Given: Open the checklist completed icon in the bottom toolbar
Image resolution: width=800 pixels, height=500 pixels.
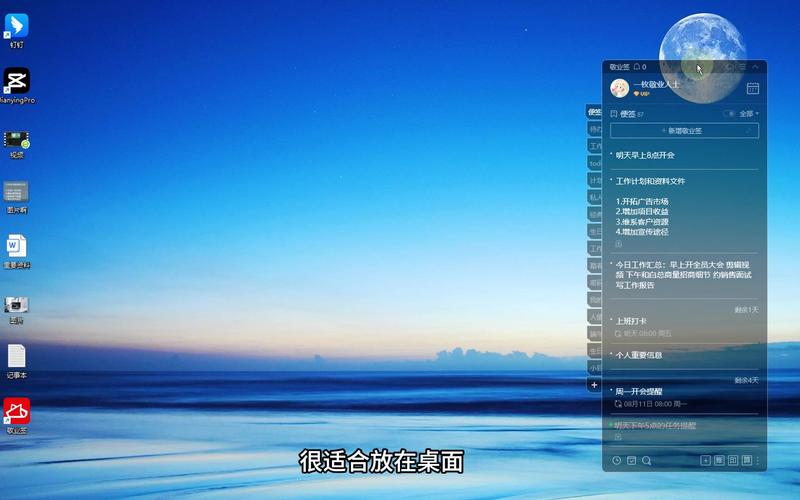Looking at the screenshot, I should [632, 460].
